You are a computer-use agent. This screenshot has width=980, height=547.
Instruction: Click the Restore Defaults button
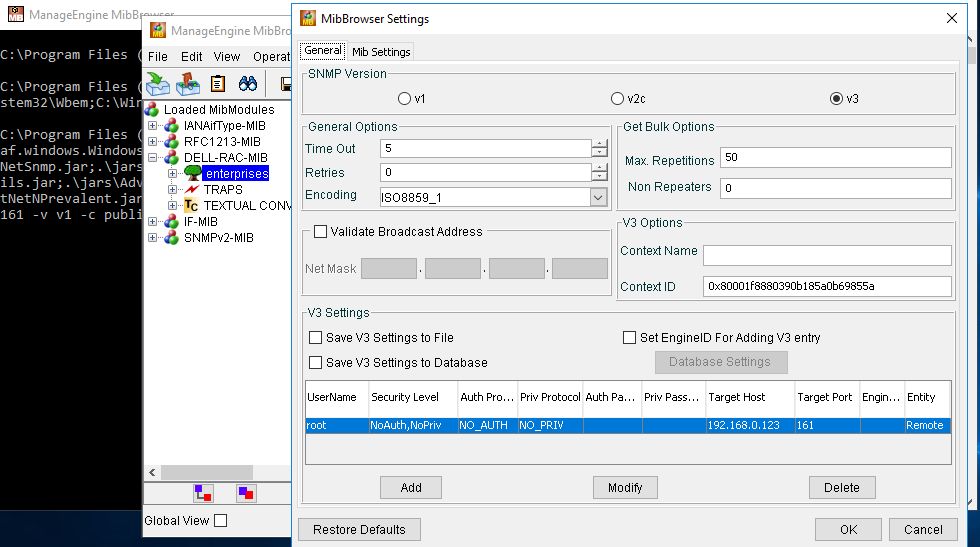click(x=359, y=529)
